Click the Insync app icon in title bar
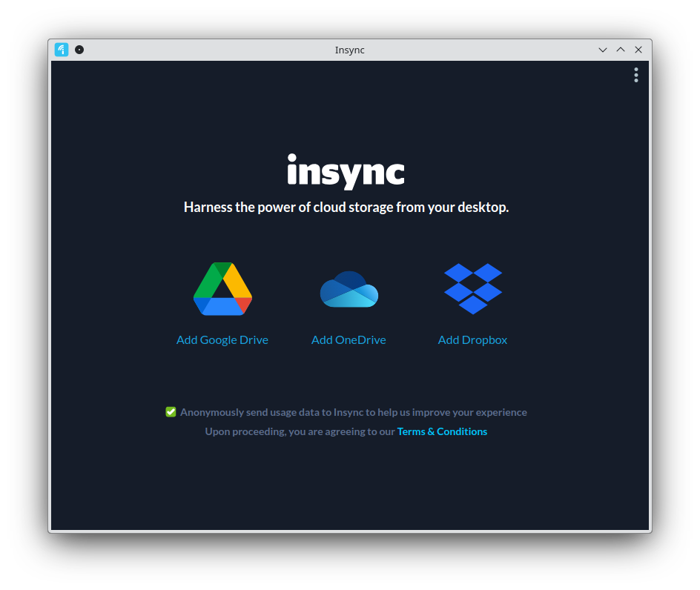Viewport: 700px width, 590px height. [x=62, y=50]
